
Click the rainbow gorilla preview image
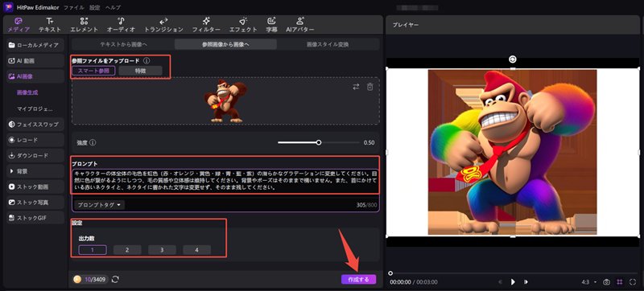pyautogui.click(x=512, y=152)
